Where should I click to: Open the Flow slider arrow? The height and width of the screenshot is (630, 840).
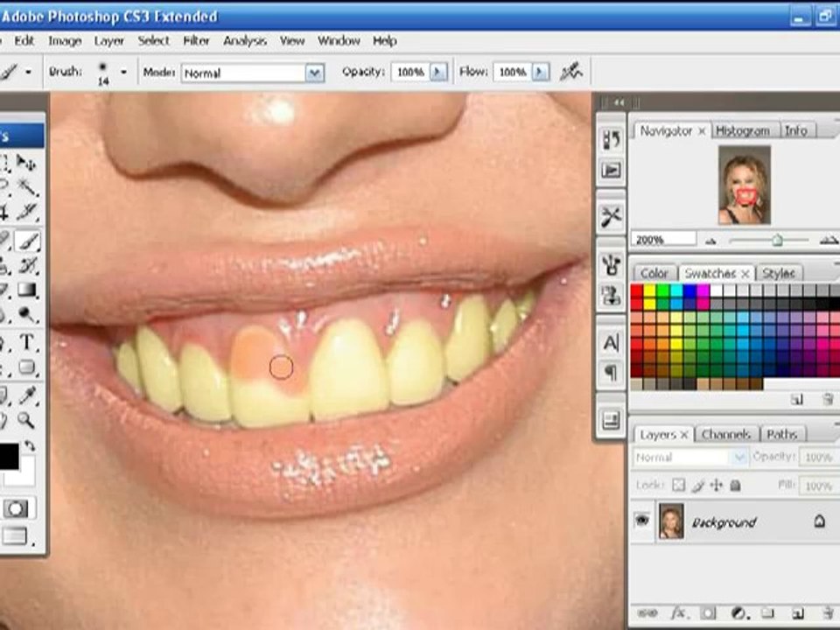click(x=541, y=72)
